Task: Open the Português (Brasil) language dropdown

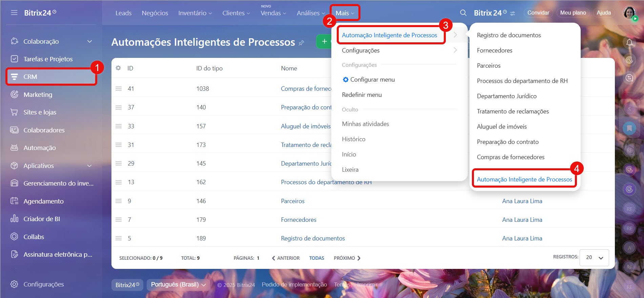Action: click(178, 284)
